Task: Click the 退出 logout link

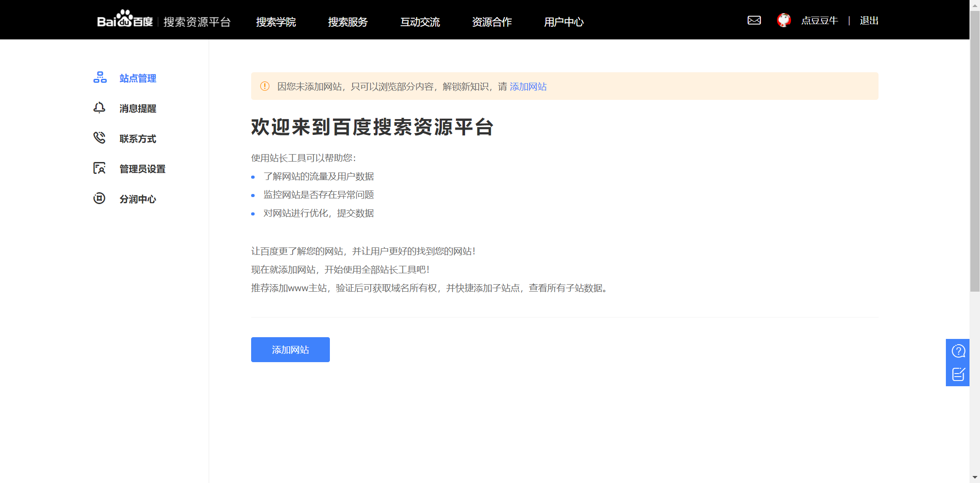Action: 869,21
